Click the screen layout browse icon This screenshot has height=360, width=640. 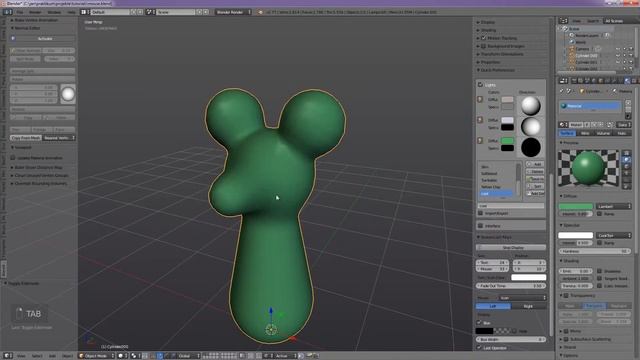84,12
